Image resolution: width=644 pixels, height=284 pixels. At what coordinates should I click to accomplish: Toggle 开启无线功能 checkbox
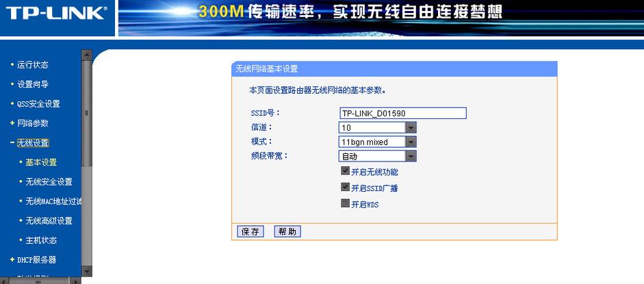pos(345,170)
